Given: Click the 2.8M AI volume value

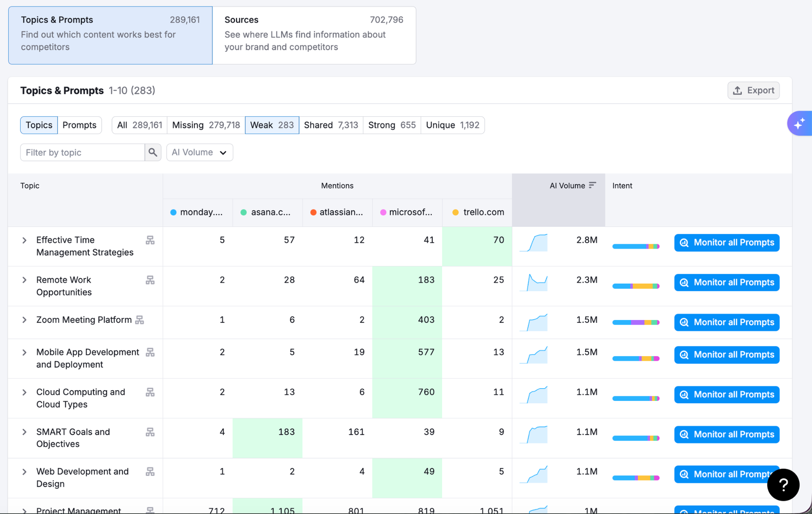Looking at the screenshot, I should pos(587,240).
